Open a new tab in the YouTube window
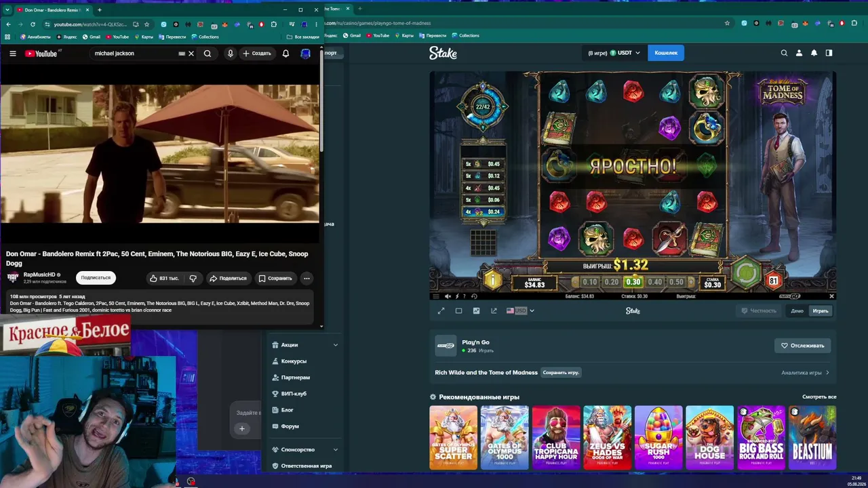 (99, 10)
